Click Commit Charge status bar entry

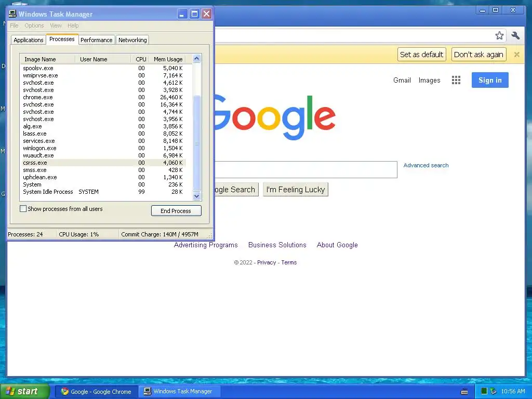(159, 234)
